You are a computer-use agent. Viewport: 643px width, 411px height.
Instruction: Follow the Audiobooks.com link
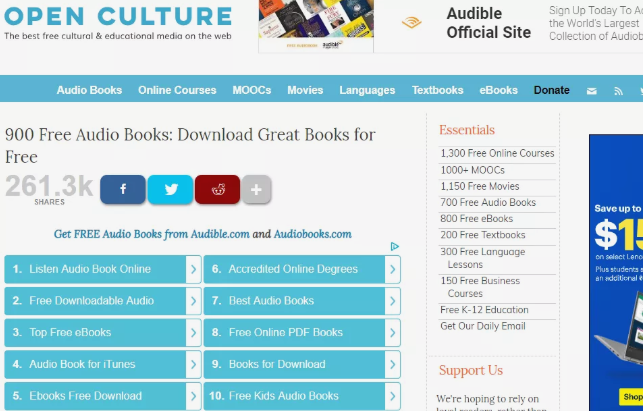(x=312, y=234)
